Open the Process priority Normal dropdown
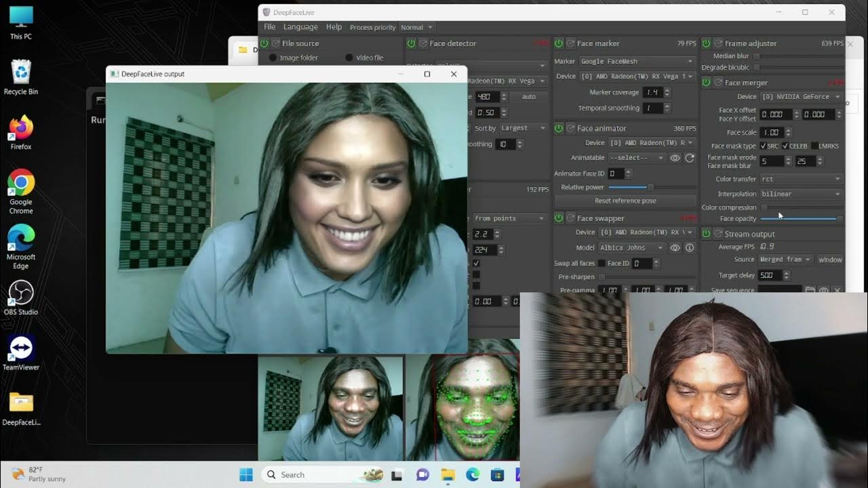868x488 pixels. pos(416,27)
